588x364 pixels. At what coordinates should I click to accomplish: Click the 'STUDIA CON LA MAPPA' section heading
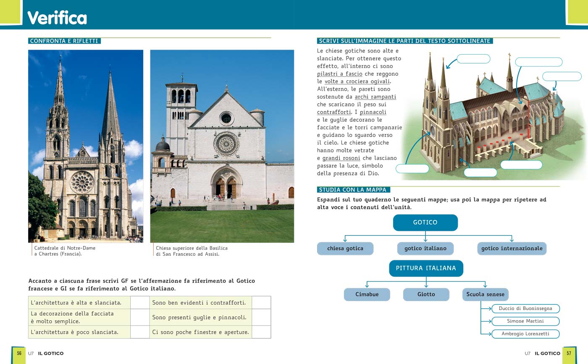pos(354,190)
